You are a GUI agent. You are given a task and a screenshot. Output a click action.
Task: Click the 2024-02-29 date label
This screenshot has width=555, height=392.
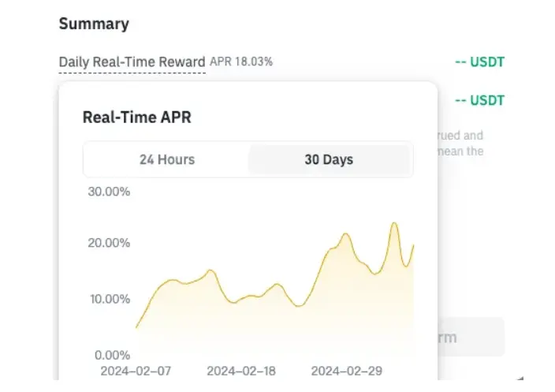(346, 371)
